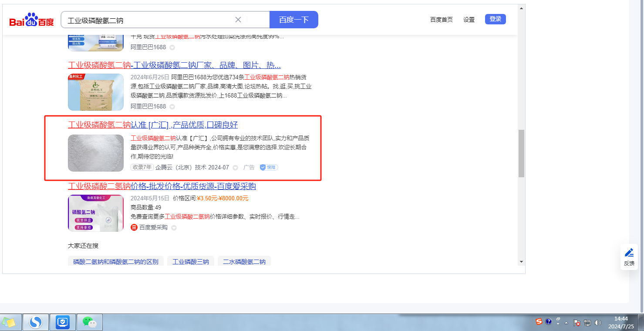Click the 商品数量:49 text

pos(146,207)
